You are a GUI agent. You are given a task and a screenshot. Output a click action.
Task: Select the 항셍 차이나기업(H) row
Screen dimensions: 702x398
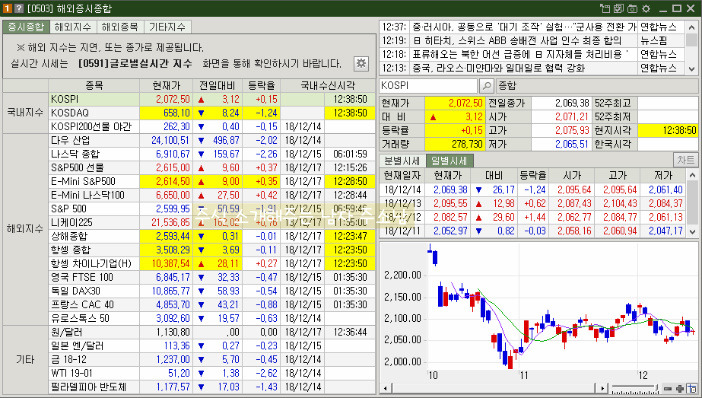click(x=212, y=263)
